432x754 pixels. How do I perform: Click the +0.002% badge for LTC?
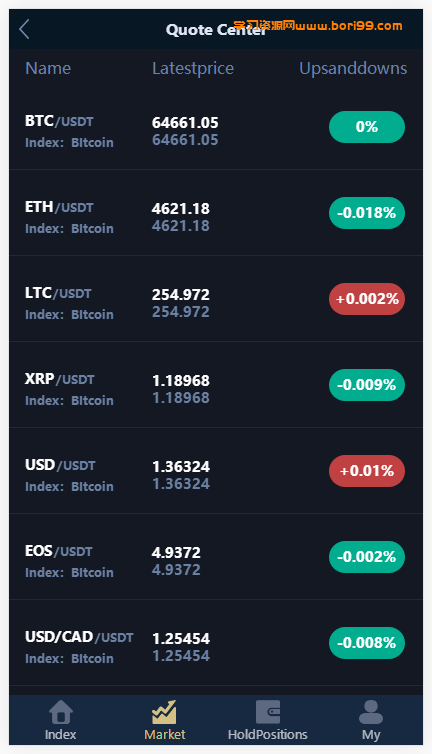(x=367, y=299)
